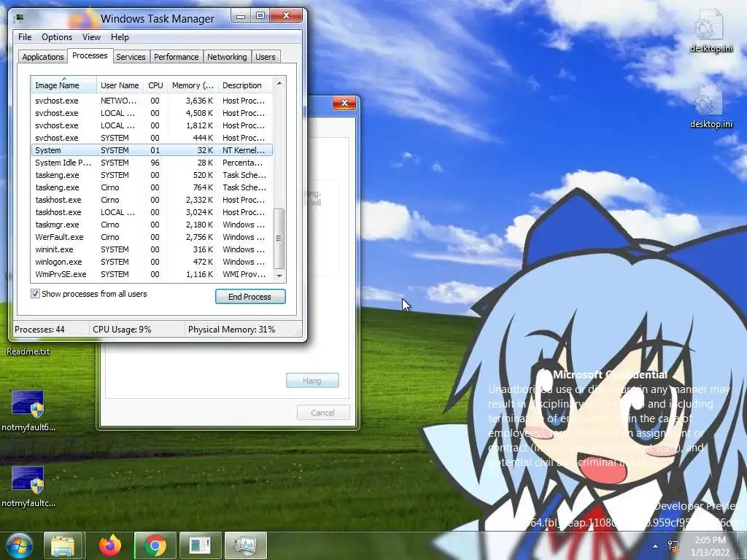Viewport: 747px width, 560px height.
Task: Switch to the Users tab
Action: pos(266,57)
